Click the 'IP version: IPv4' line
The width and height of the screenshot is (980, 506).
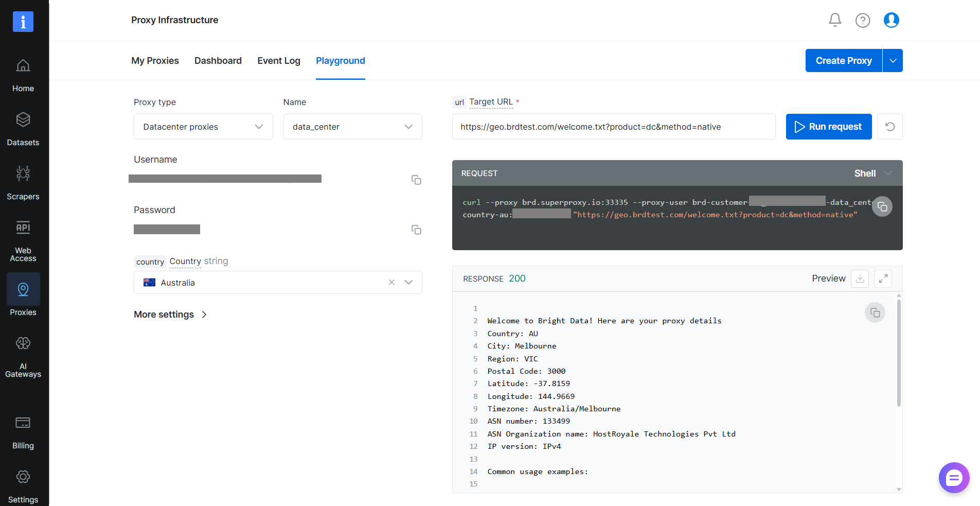[524, 446]
